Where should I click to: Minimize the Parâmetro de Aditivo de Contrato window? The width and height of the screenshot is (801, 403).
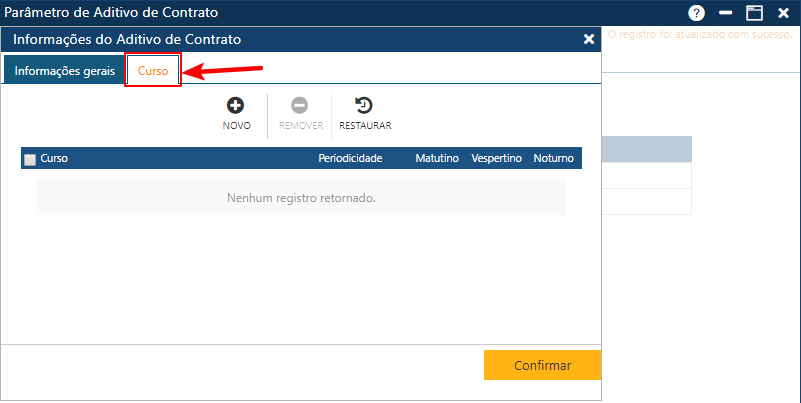(x=725, y=13)
